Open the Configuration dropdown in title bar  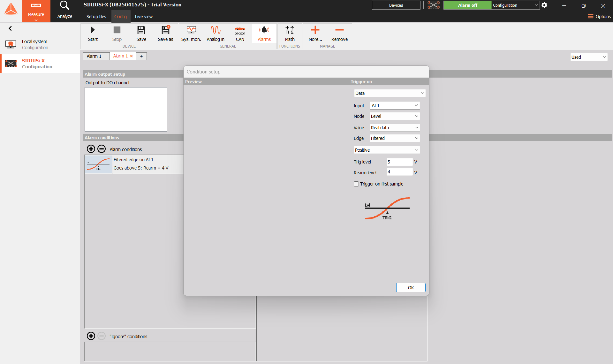tap(515, 5)
